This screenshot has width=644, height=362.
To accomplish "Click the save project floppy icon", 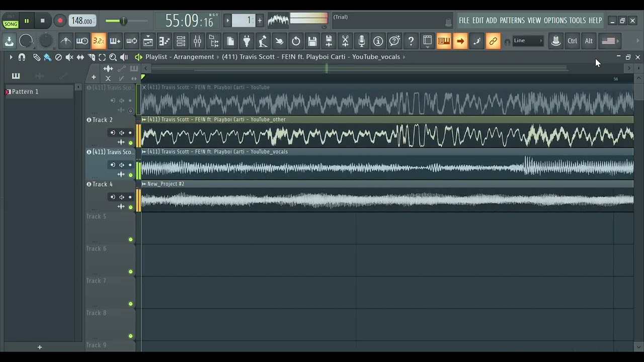I will (x=312, y=41).
